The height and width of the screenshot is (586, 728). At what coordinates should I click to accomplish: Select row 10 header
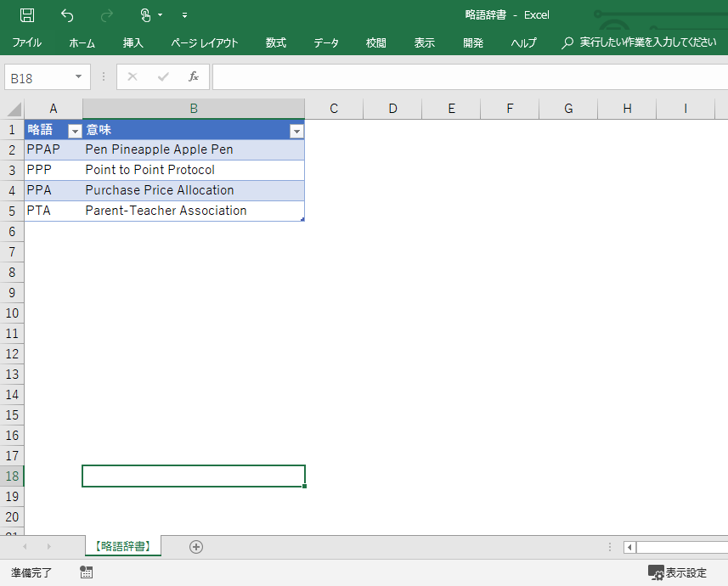[12, 313]
